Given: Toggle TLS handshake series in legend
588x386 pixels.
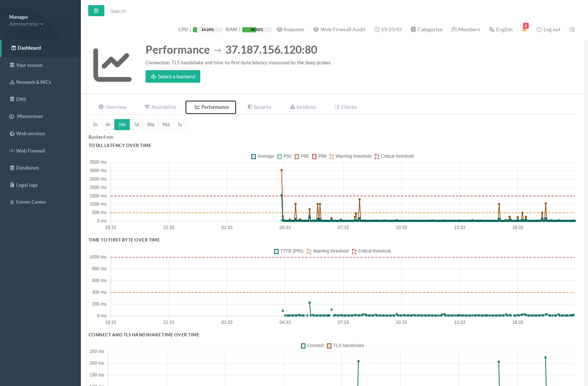Looking at the screenshot, I should point(345,346).
